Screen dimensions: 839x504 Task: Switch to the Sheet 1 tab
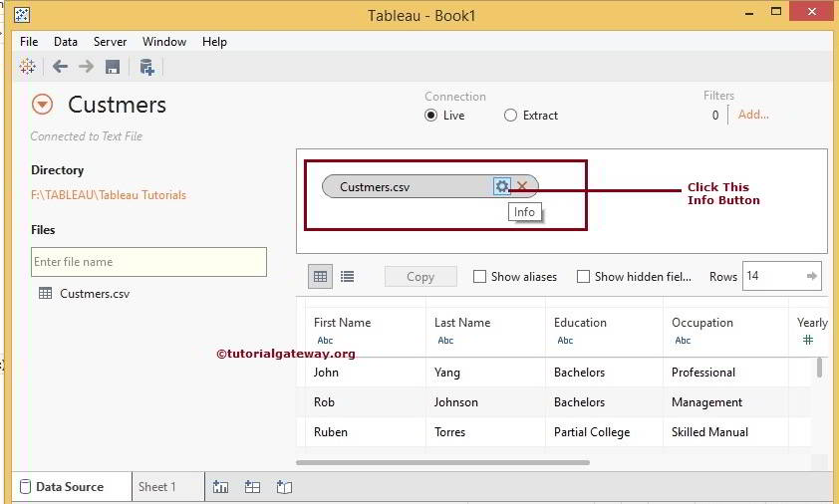pos(168,487)
